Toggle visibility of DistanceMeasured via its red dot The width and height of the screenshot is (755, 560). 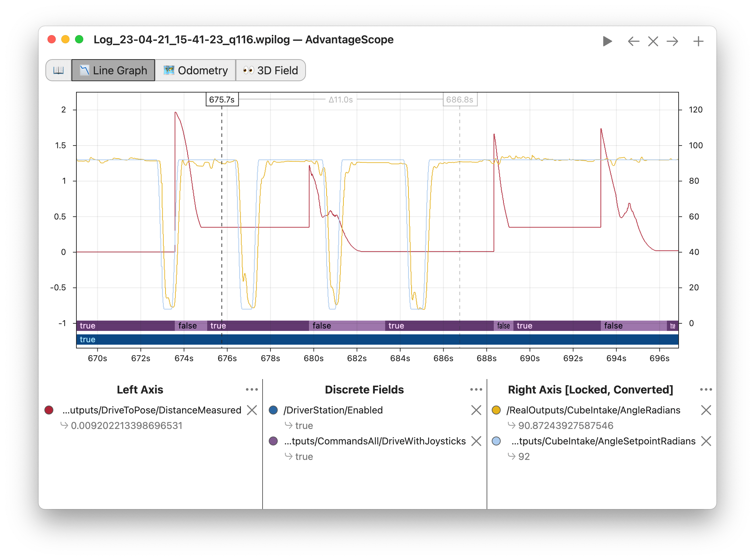(x=49, y=410)
